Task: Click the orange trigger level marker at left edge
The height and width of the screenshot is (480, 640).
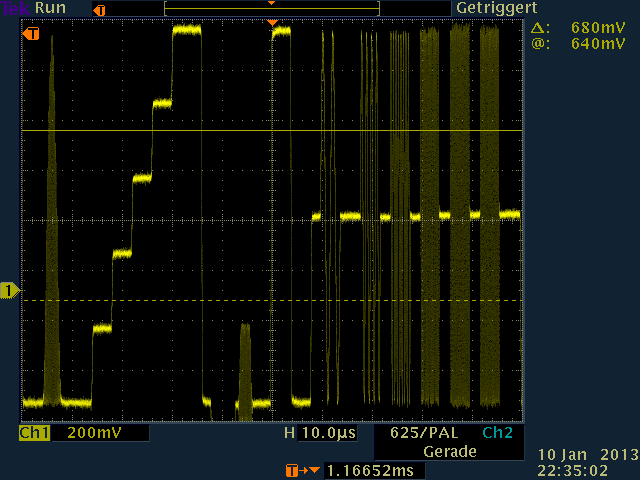Action: pos(31,34)
